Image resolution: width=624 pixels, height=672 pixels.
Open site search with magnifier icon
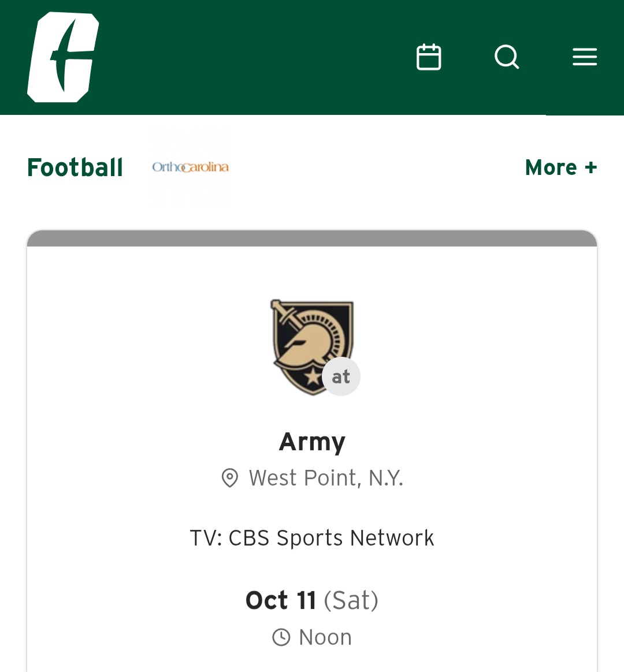[507, 57]
